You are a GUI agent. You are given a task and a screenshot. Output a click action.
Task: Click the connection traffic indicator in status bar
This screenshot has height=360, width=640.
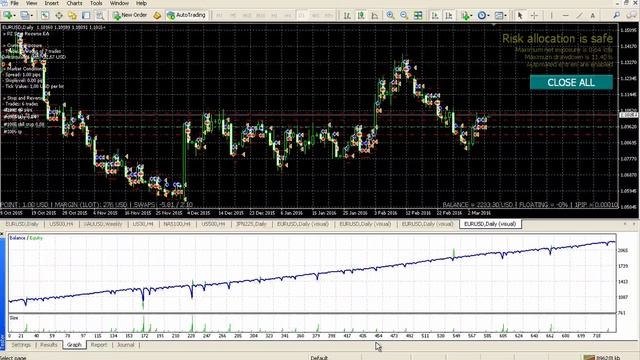602,358
